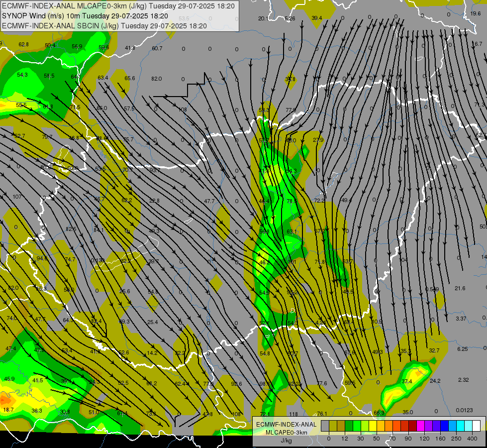Select the cyan legend swatch
This screenshot has height=448, width=487.
click(461, 426)
